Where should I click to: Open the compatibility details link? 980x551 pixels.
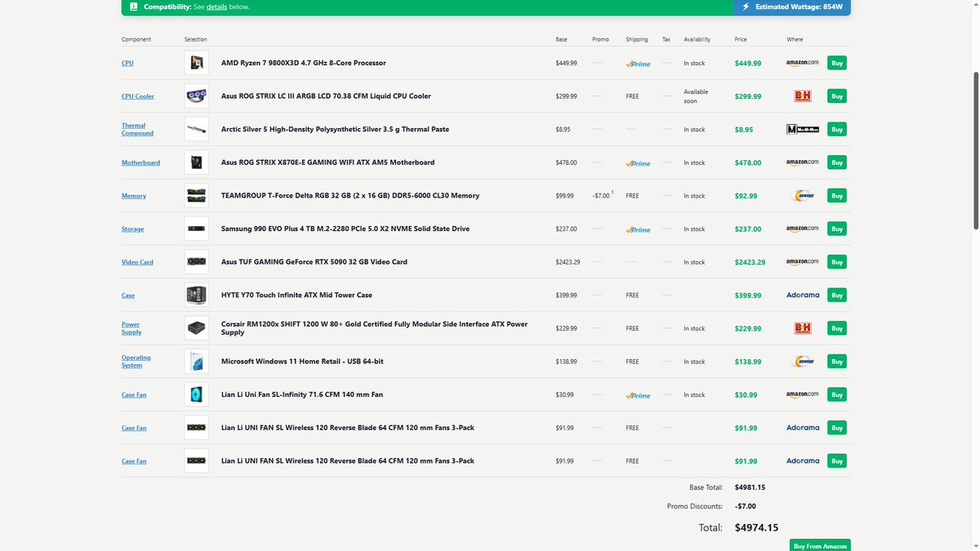(216, 7)
